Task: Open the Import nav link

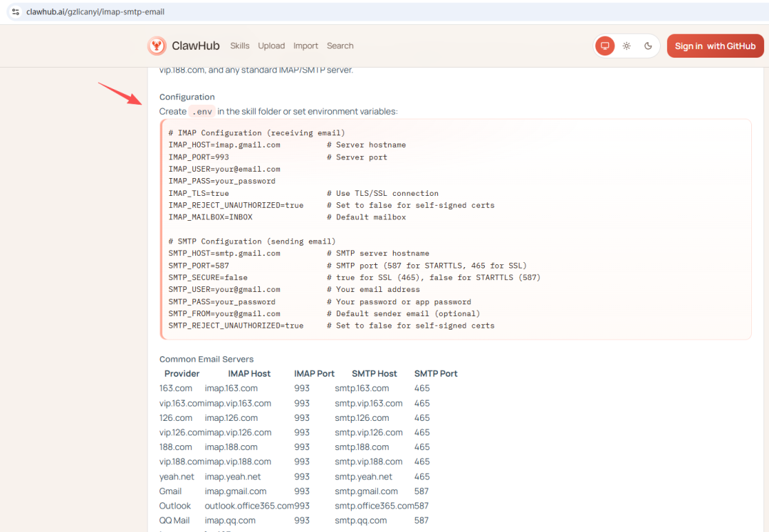Action: pos(305,46)
